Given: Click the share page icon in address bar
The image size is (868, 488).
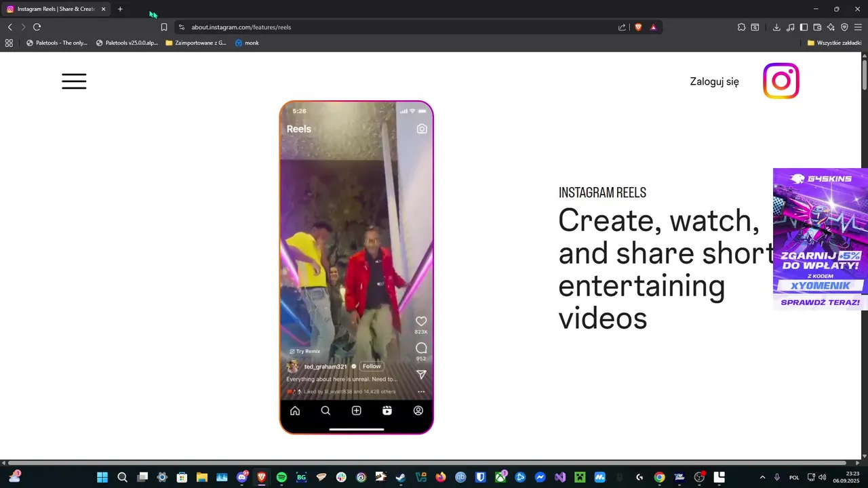Looking at the screenshot, I should [x=622, y=27].
